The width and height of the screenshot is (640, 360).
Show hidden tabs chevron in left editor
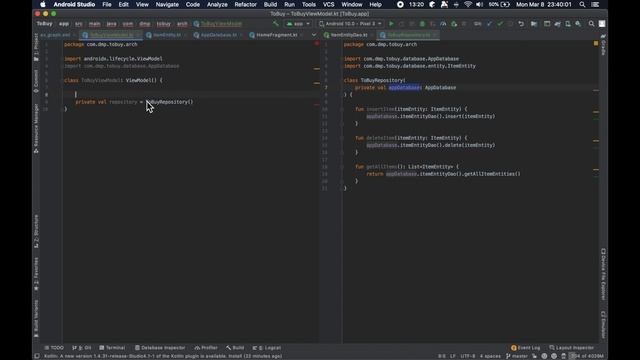pyautogui.click(x=314, y=35)
